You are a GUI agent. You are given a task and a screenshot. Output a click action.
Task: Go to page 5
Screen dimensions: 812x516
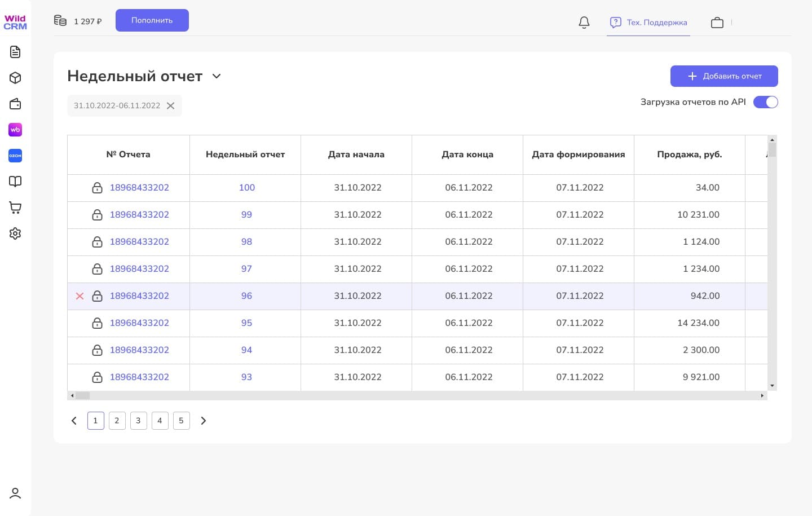(x=181, y=421)
